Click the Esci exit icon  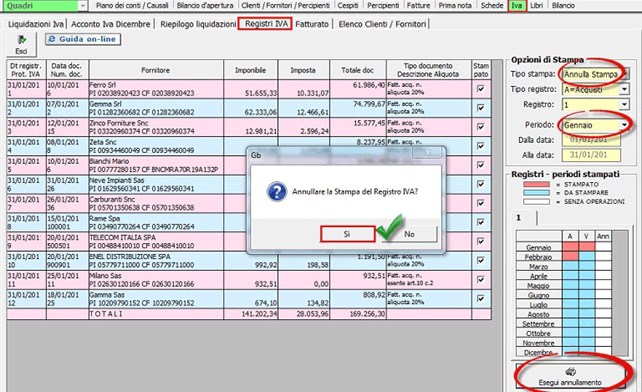[x=21, y=40]
